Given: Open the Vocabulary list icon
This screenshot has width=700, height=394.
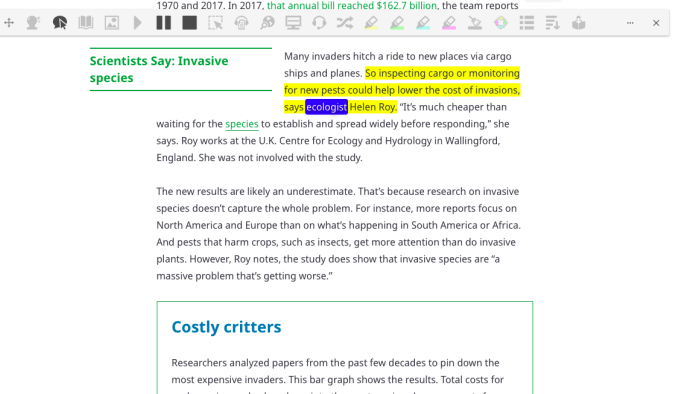Looking at the screenshot, I should point(527,23).
